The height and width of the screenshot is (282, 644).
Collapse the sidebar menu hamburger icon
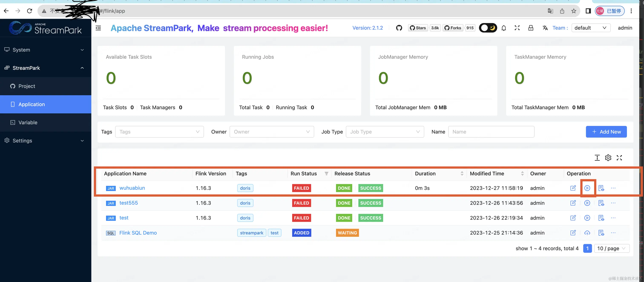click(98, 28)
